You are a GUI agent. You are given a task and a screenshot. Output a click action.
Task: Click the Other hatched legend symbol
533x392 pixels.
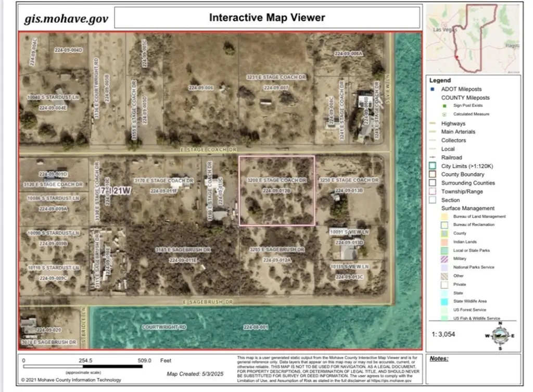coord(445,276)
